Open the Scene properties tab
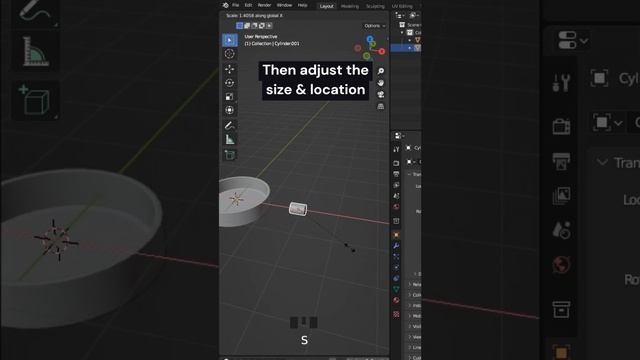The image size is (640, 360). (x=396, y=196)
